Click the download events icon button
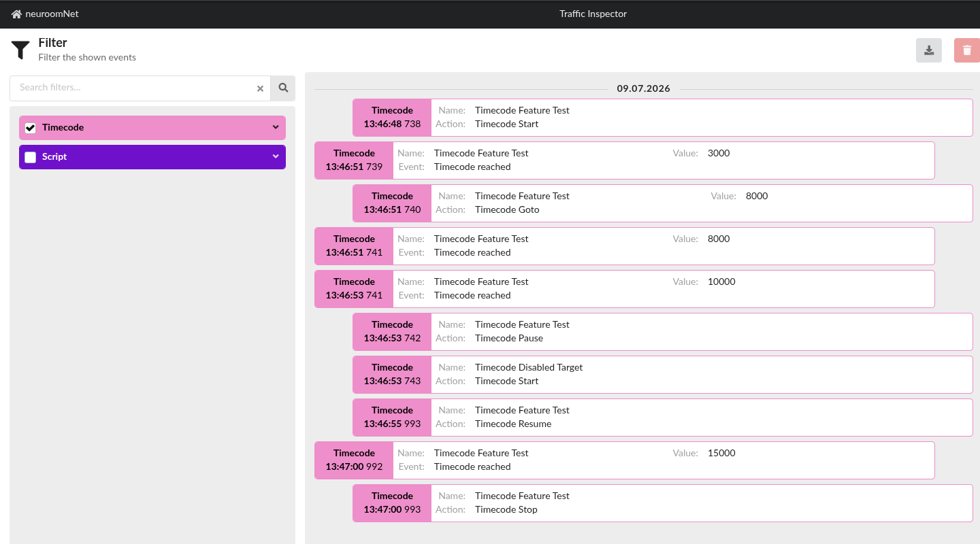 coord(929,50)
